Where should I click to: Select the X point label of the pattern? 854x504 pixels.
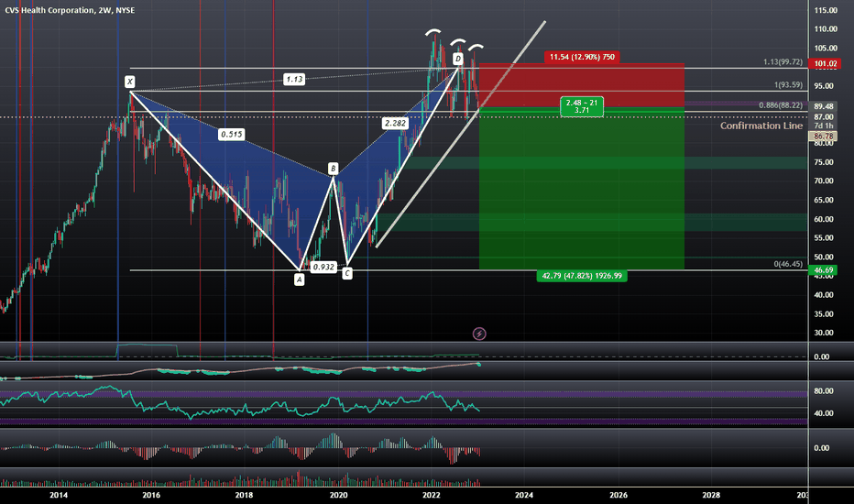(129, 82)
